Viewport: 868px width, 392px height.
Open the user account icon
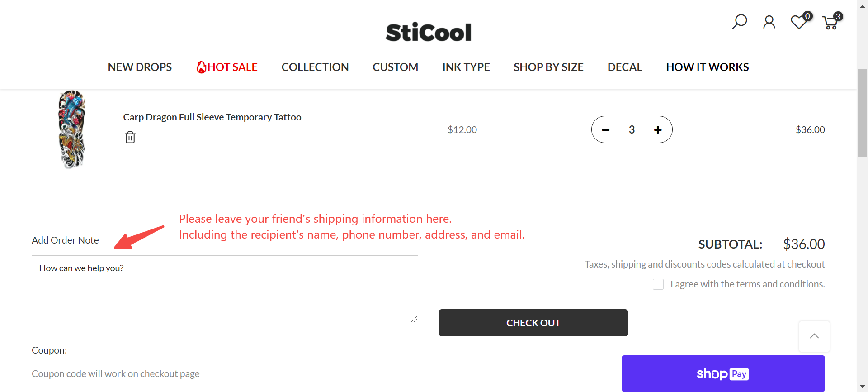tap(769, 22)
